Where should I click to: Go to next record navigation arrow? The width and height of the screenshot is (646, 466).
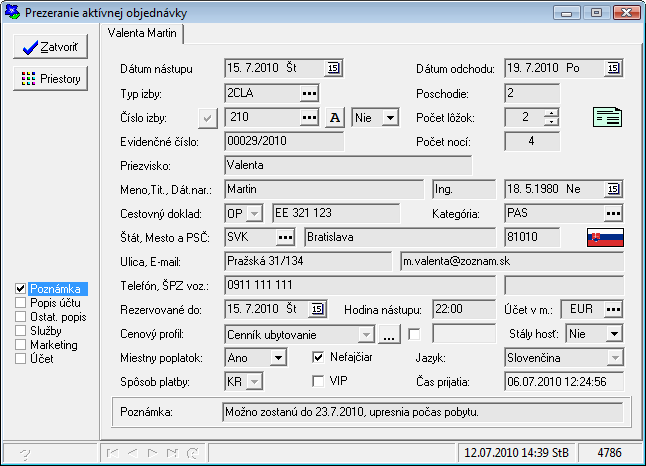point(152,453)
